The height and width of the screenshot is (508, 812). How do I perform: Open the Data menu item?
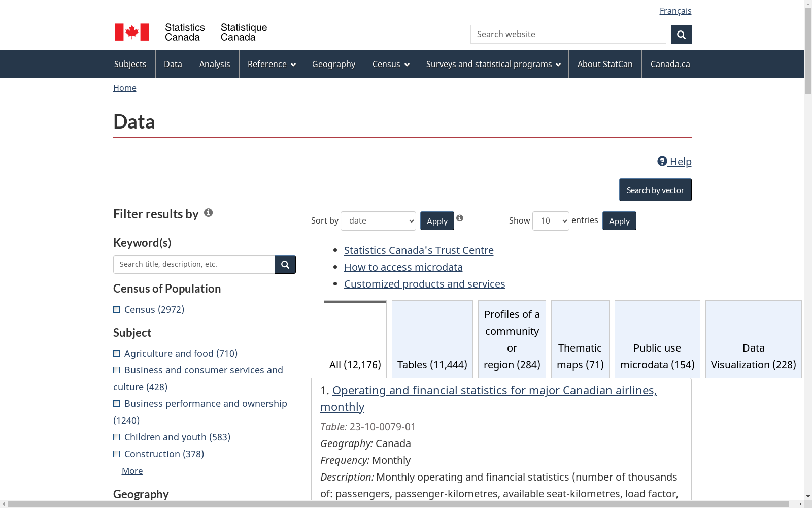click(x=173, y=64)
